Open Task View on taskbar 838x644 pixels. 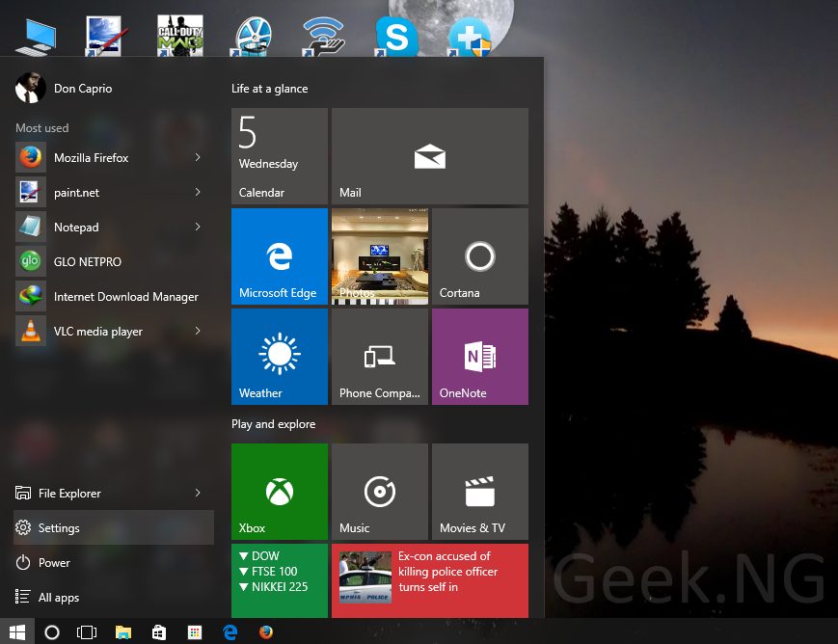(x=87, y=632)
